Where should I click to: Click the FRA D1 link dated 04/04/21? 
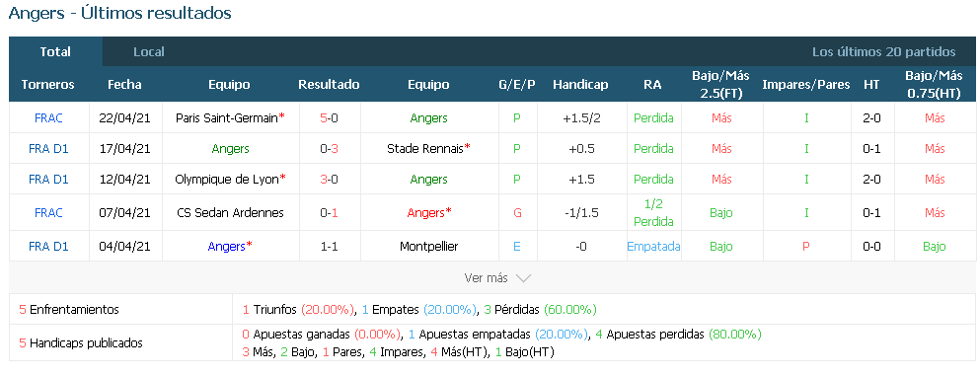48,247
